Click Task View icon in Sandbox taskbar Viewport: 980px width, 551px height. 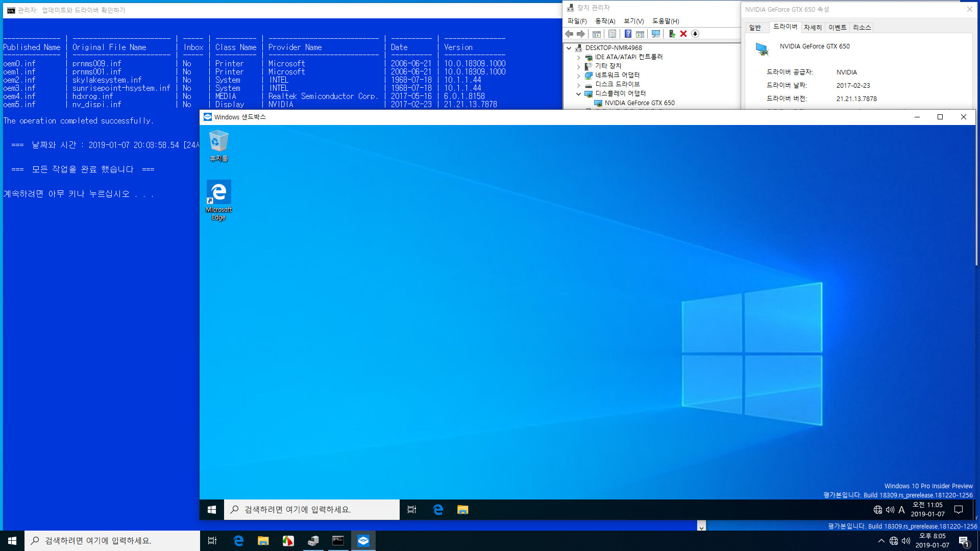pos(412,510)
